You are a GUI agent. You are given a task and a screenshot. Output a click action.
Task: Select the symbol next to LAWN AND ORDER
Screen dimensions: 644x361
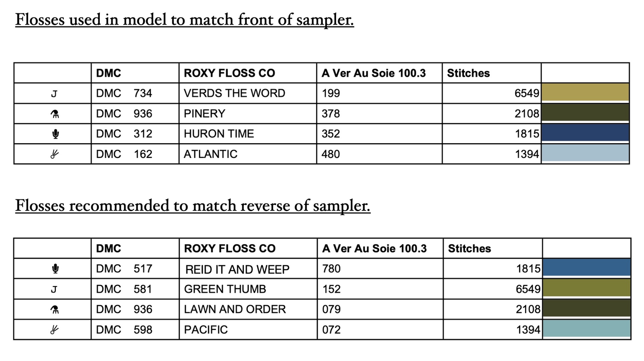pyautogui.click(x=53, y=310)
